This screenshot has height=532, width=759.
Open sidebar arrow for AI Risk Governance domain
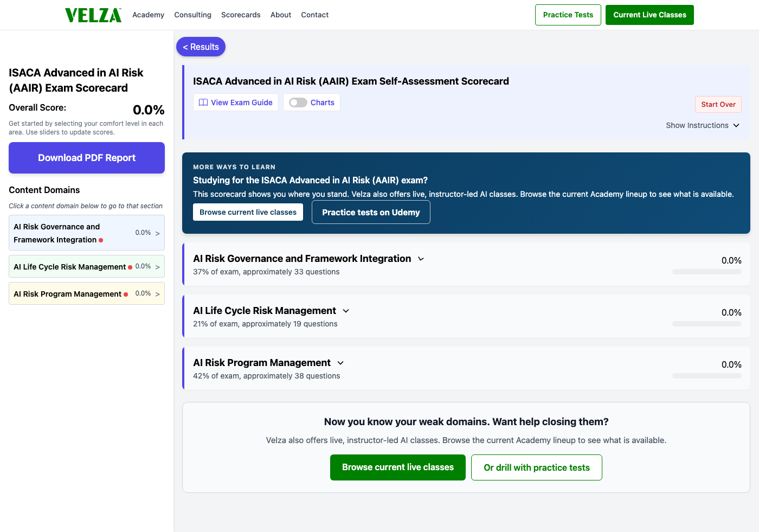158,234
